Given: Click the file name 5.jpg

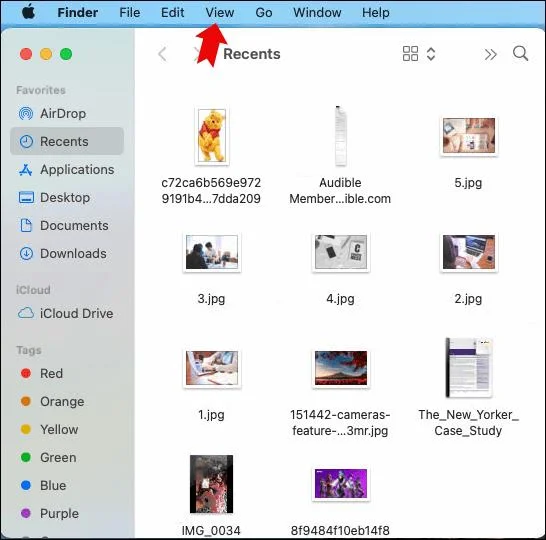Looking at the screenshot, I should click(468, 183).
